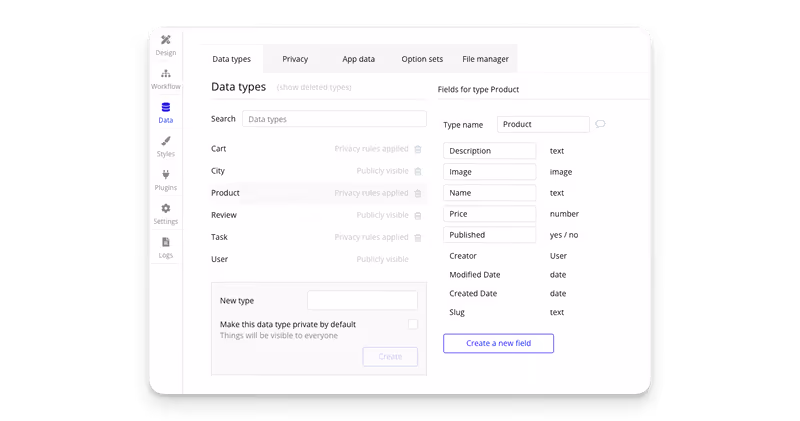Image resolution: width=800 pixels, height=421 pixels.
Task: Open the Design section in the sidebar
Action: (x=166, y=45)
